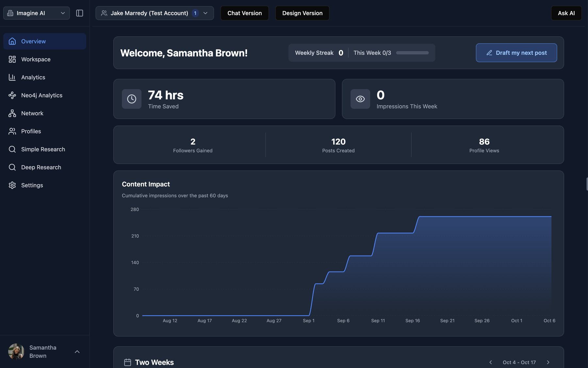Image resolution: width=588 pixels, height=368 pixels.
Task: Click the Overview home icon
Action: 12,41
